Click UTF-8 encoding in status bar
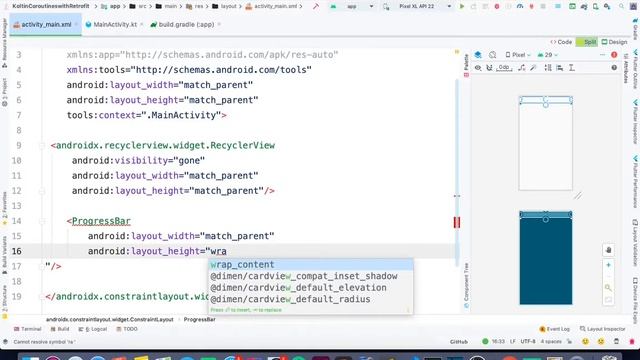640x360 pixels. [528, 342]
